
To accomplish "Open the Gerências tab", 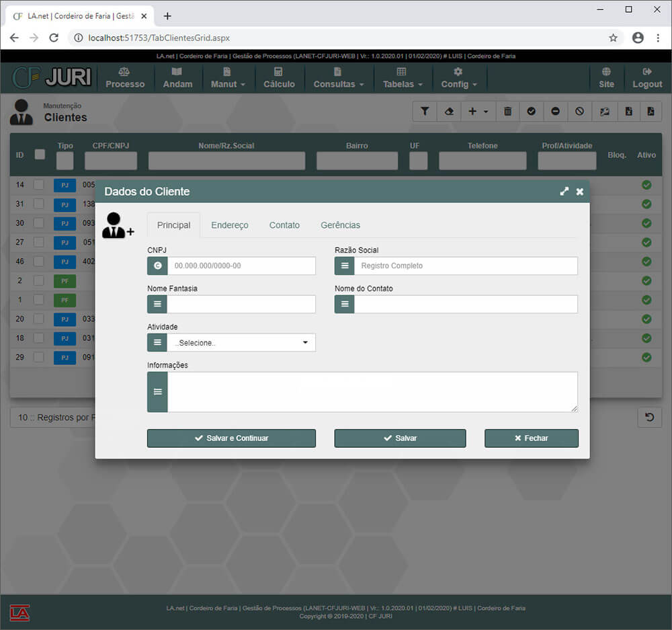I will 340,225.
